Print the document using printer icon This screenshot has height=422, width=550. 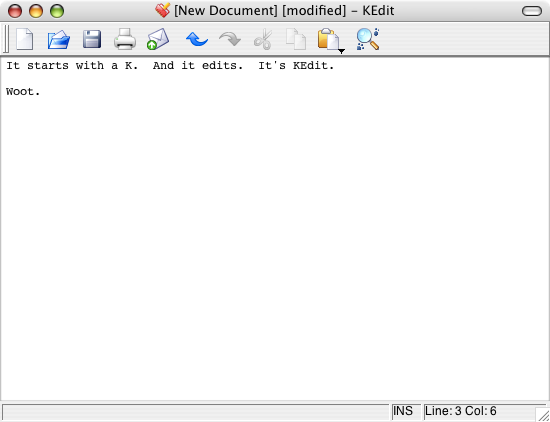125,39
